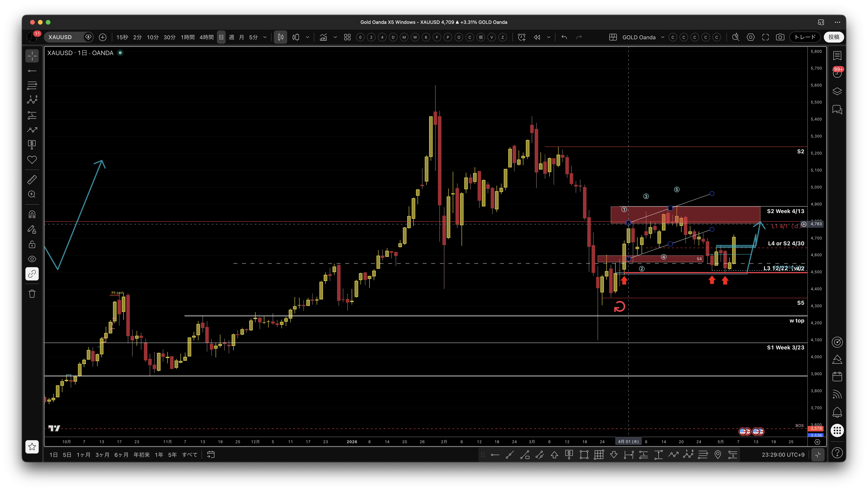Open the indicator templates grid icon
Viewport: 868px width, 491px height.
pos(347,37)
